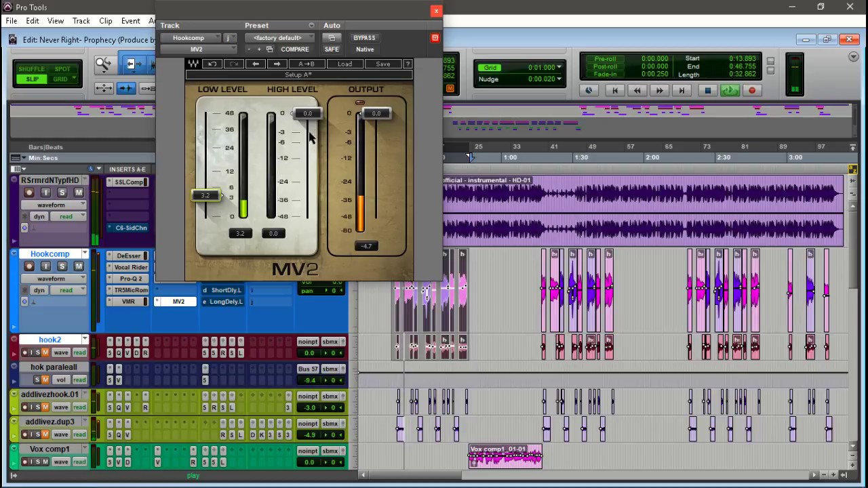Click COMPARE in the plugin header

[294, 49]
